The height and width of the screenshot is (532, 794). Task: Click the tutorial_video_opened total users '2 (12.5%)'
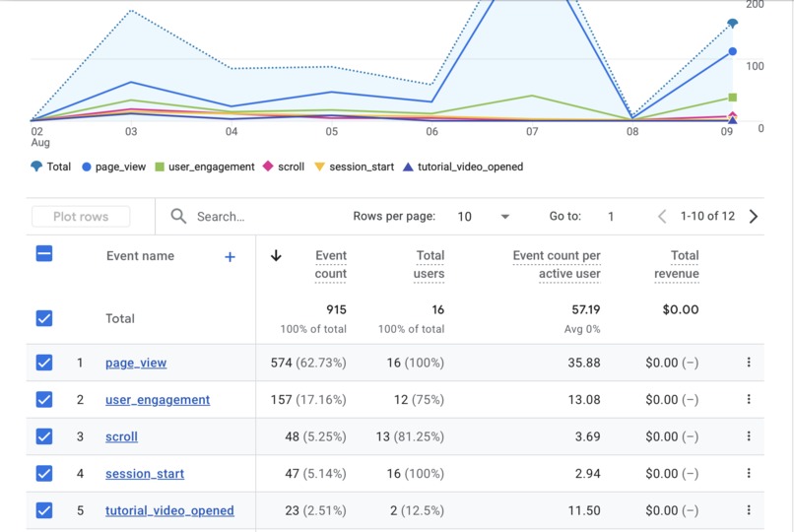pyautogui.click(x=418, y=510)
